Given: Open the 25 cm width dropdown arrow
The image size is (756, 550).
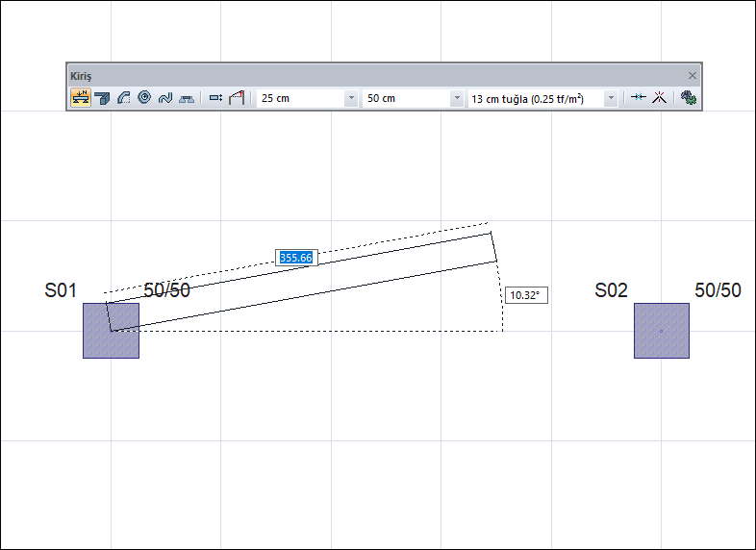Looking at the screenshot, I should tap(351, 98).
